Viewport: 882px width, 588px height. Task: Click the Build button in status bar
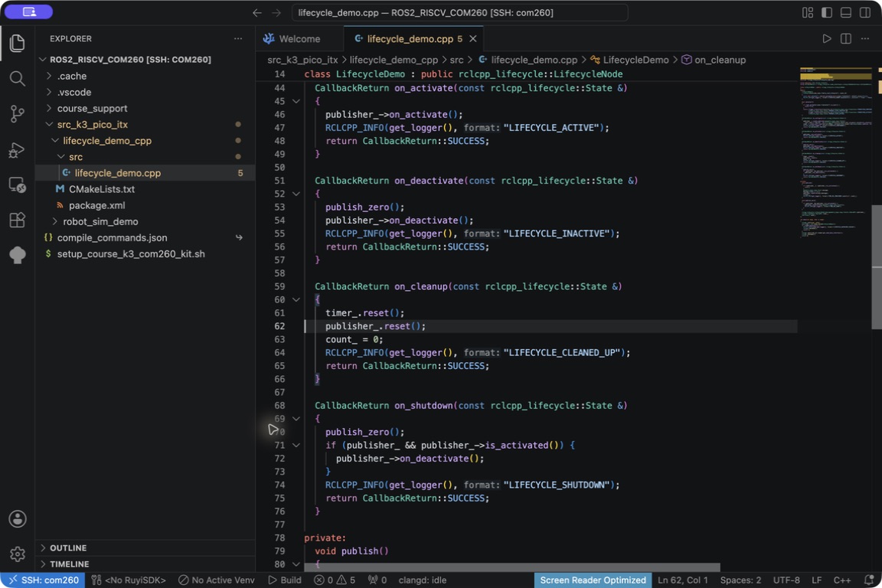285,580
